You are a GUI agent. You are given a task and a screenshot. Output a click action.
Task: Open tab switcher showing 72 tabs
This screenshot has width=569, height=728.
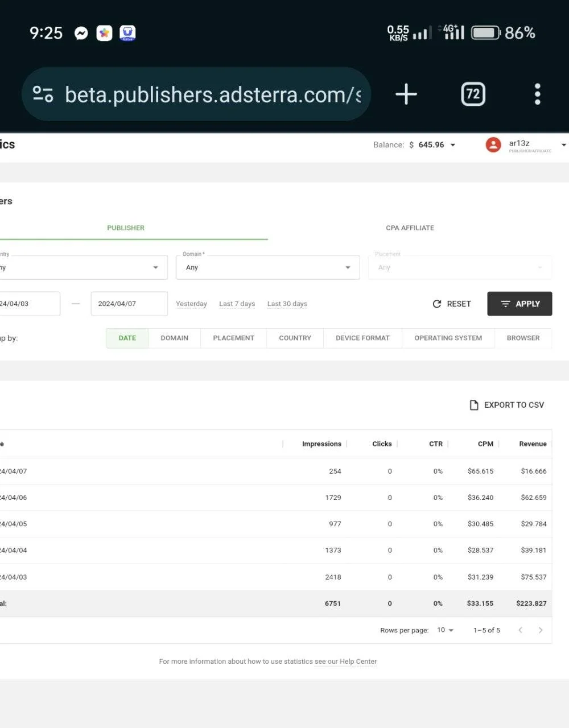tap(473, 94)
